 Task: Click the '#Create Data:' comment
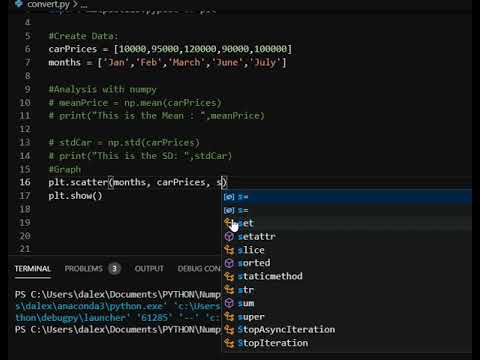(83, 36)
